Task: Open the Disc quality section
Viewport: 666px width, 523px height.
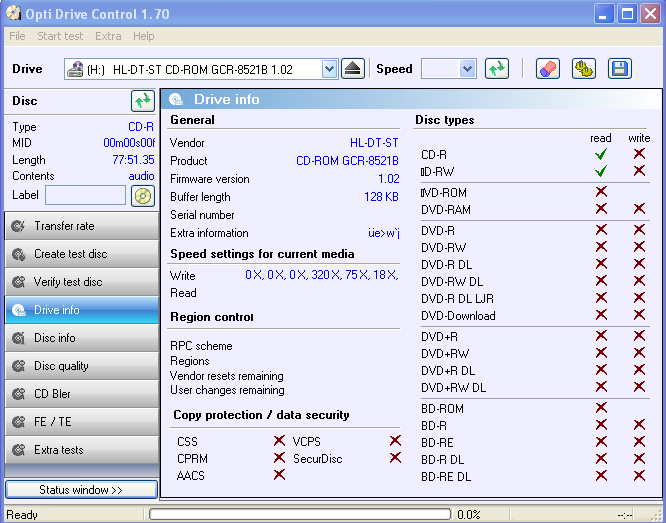Action: 82,366
